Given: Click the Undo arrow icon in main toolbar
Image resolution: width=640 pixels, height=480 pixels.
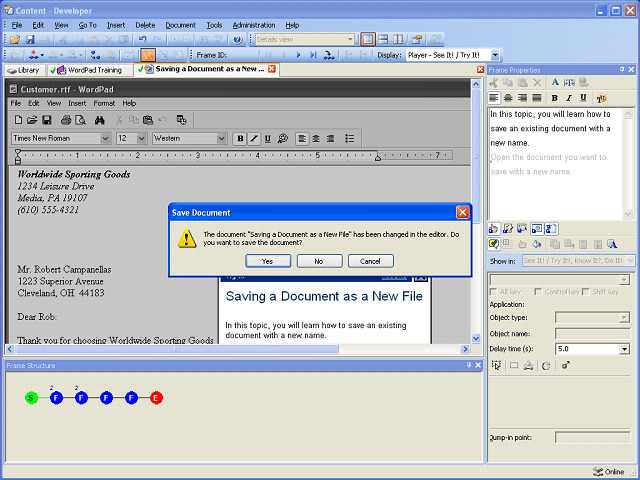Looking at the screenshot, I should (x=142, y=40).
